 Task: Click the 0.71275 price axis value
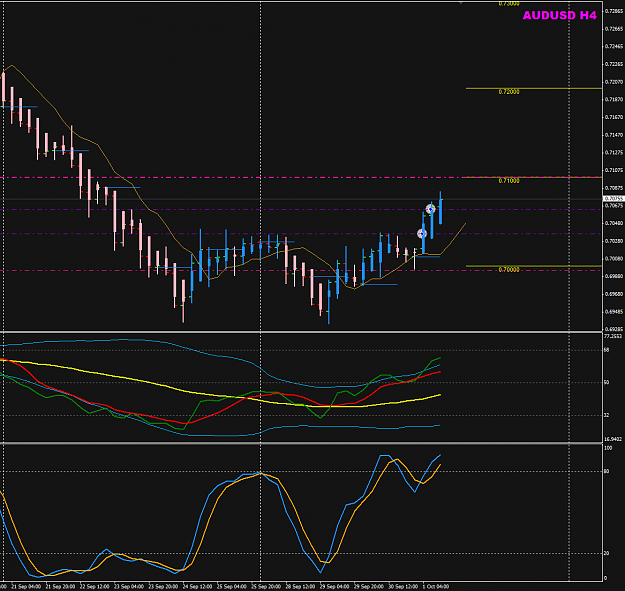pyautogui.click(x=613, y=153)
